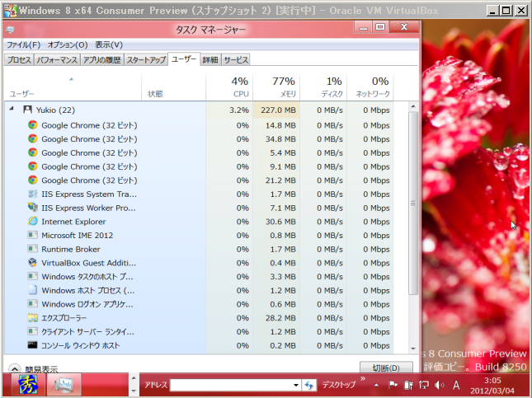
Task: Select the VirtualBox Guest Additions process icon
Action: coord(32,263)
